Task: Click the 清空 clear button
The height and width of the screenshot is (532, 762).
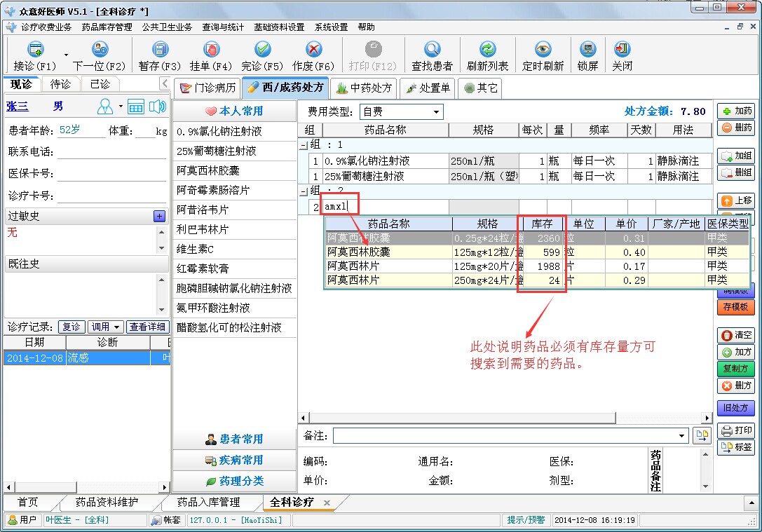Action: pyautogui.click(x=736, y=335)
